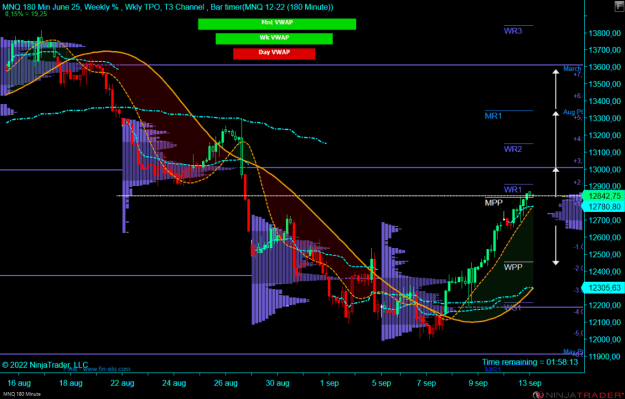The width and height of the screenshot is (625, 399).
Task: Click the 11900,00 price axis label
Action: coord(605,356)
